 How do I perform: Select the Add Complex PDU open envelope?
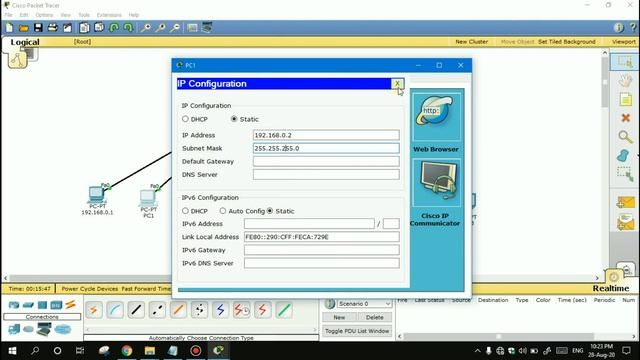pos(625,223)
